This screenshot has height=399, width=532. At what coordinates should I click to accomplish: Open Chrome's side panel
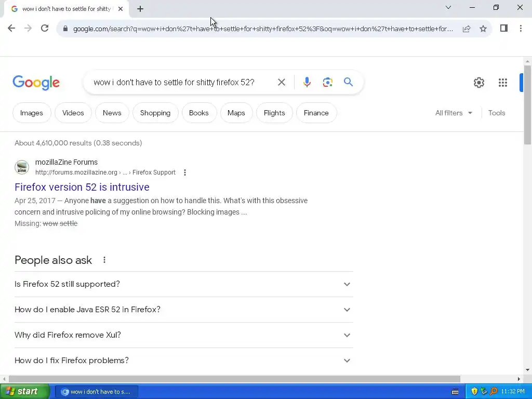pyautogui.click(x=504, y=28)
